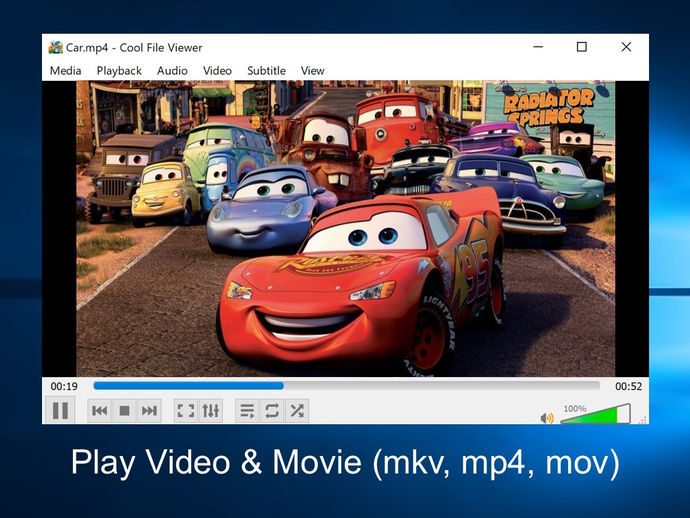Screen dimensions: 690x518
Task: Open the Media menu
Action: pyautogui.click(x=66, y=70)
